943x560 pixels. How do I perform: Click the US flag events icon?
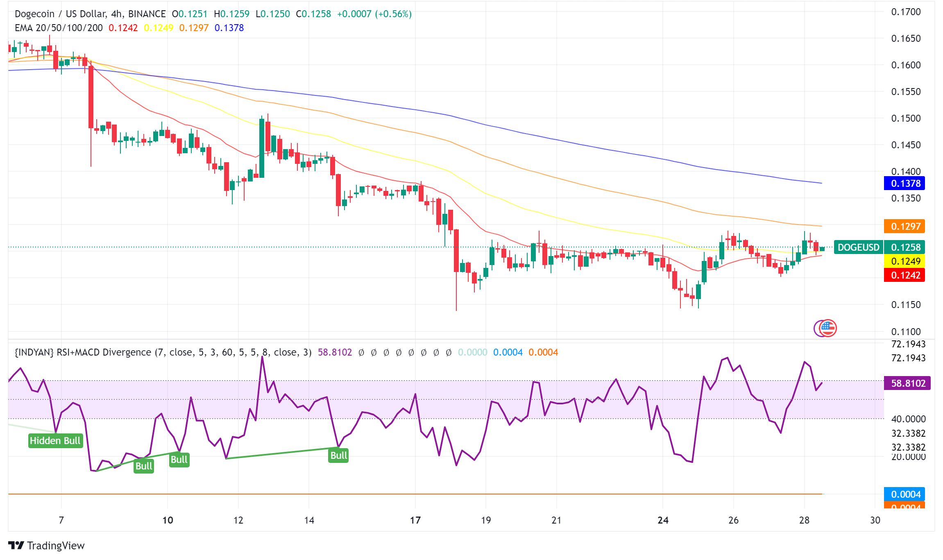point(828,328)
